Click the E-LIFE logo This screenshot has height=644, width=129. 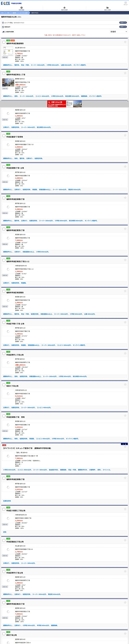tap(5, 3)
